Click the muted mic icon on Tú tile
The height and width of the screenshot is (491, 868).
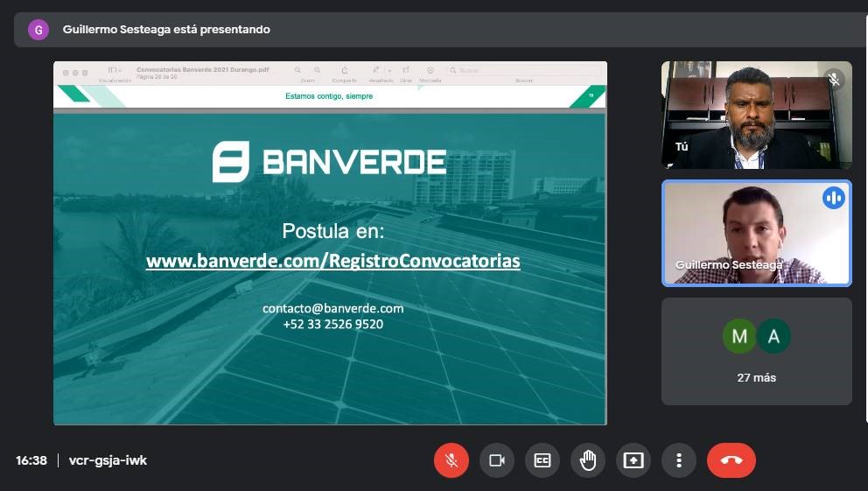tap(834, 80)
